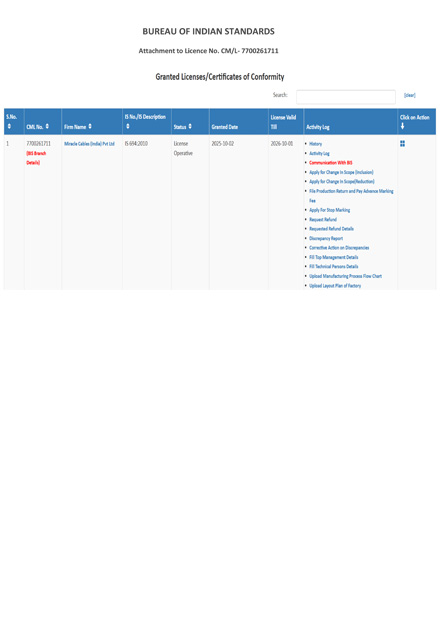This screenshot has width=441, height=632.
Task: Select Apply for Change in Scope (Reduction)
Action: [x=342, y=181]
